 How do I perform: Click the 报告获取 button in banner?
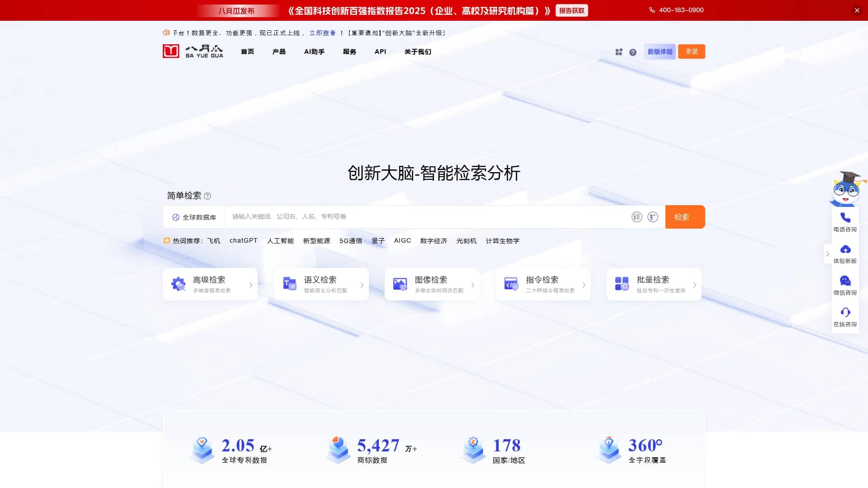pos(572,11)
